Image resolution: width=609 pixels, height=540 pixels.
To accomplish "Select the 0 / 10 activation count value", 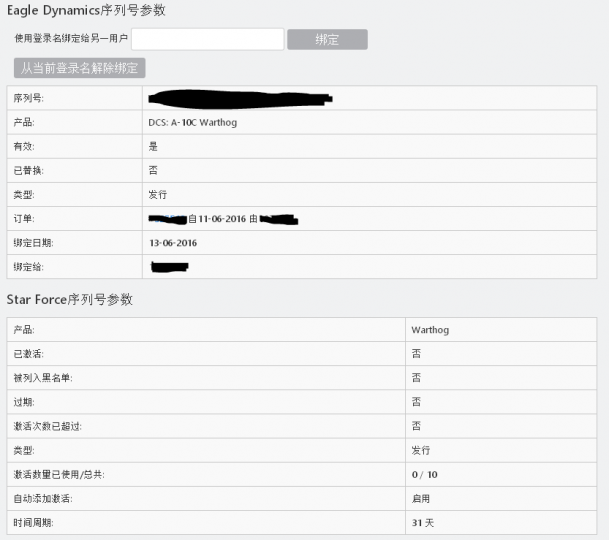I will (x=424, y=474).
